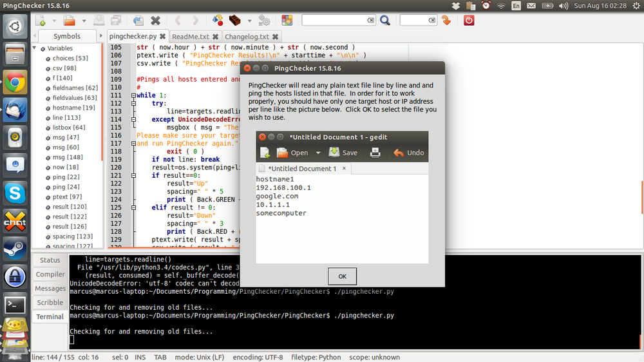Switch to the pingchecker.py tab
Screen dimensions: 644x362
pyautogui.click(x=133, y=36)
